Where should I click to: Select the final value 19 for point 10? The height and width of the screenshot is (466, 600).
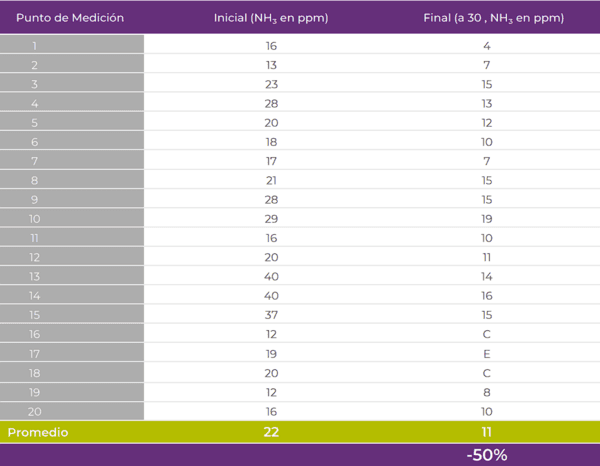point(487,219)
